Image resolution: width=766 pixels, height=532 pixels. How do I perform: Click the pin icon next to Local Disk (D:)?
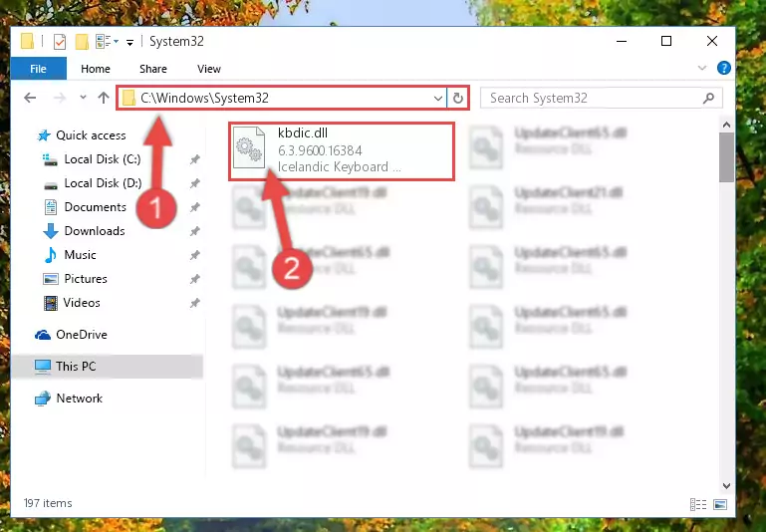coord(195,183)
